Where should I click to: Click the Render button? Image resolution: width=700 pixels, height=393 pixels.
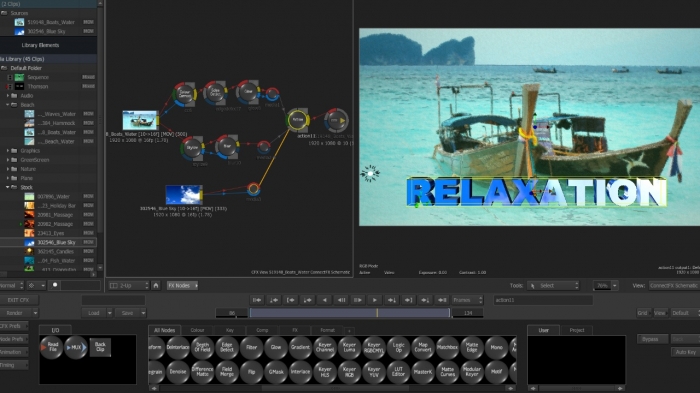point(18,313)
